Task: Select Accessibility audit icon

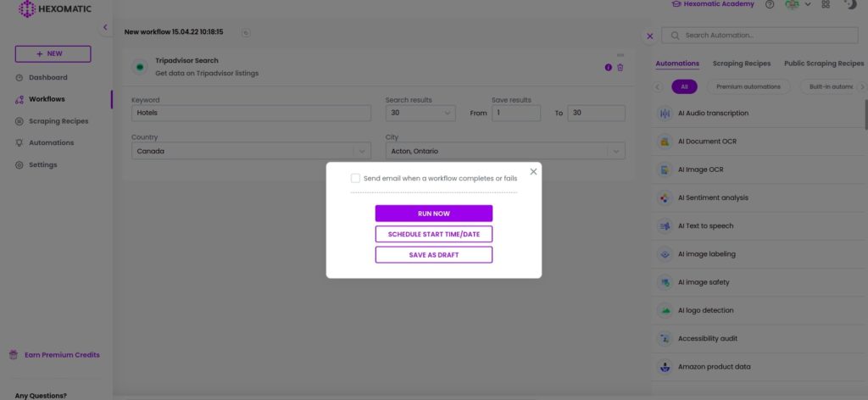Action: (665, 339)
